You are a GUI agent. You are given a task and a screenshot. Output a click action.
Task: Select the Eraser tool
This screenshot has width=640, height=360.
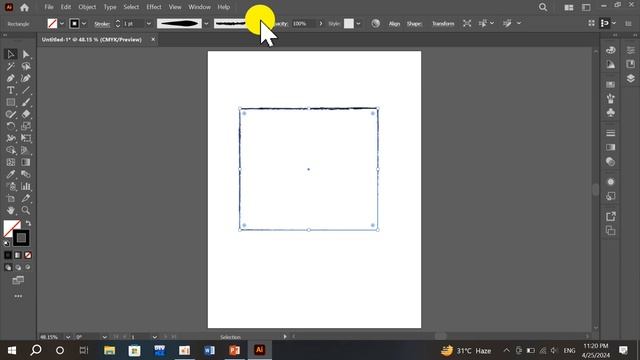[x=26, y=114]
